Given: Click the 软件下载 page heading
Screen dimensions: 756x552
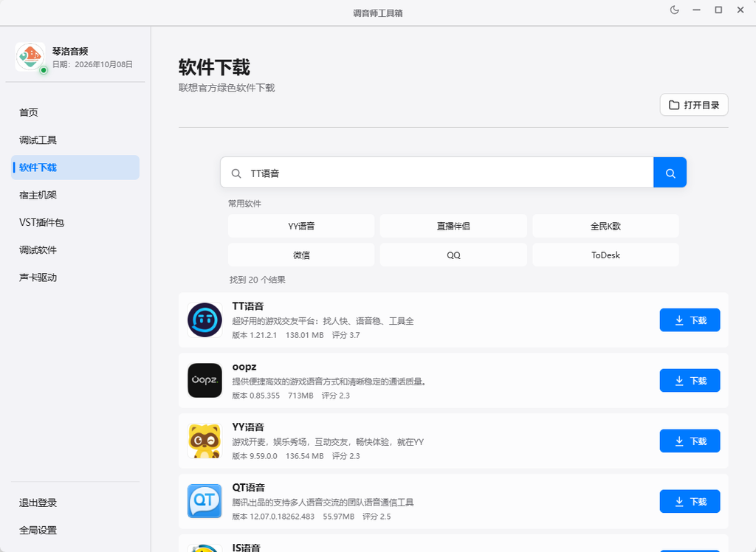Looking at the screenshot, I should pos(214,67).
